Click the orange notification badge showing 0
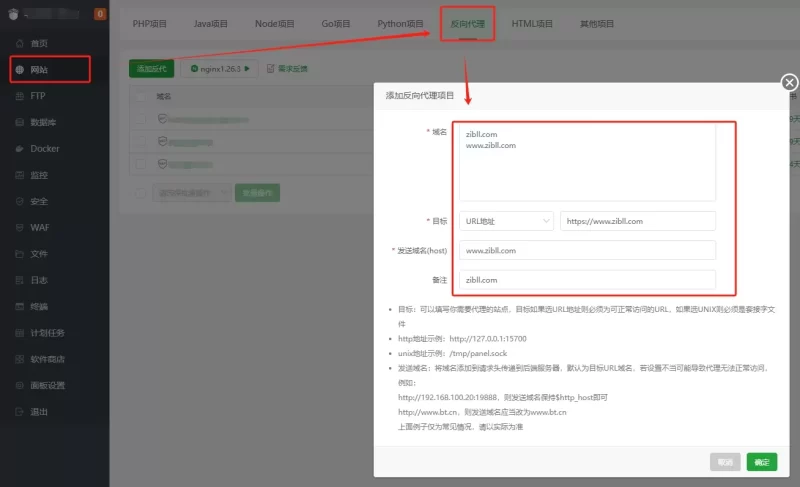 pyautogui.click(x=100, y=14)
